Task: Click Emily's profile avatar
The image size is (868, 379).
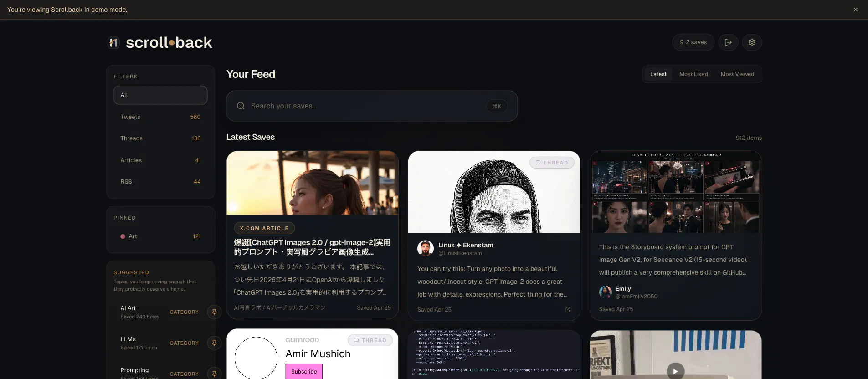Action: click(606, 292)
